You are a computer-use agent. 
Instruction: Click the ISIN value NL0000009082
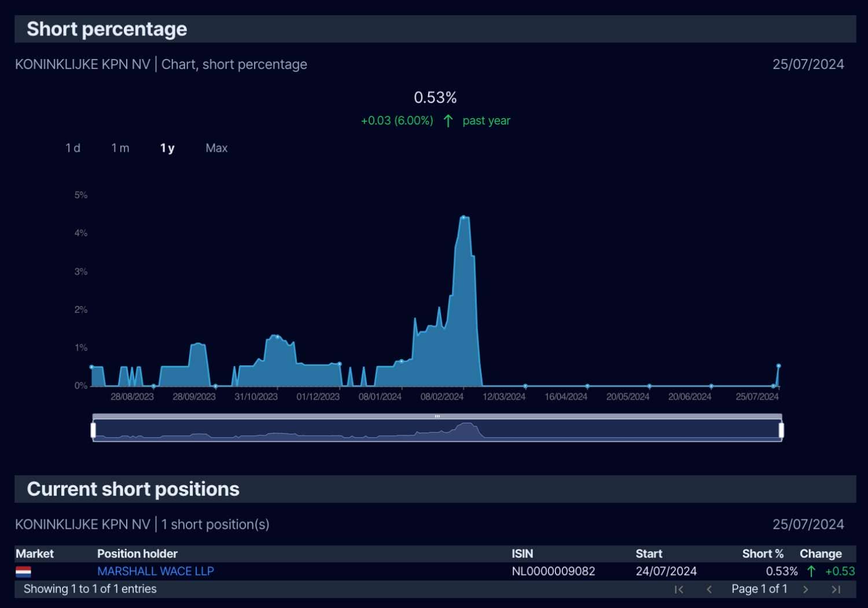pyautogui.click(x=553, y=572)
